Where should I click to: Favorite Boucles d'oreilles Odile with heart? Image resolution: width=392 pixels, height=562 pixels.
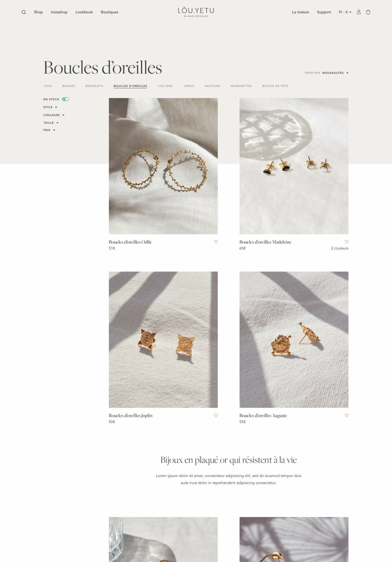216,242
